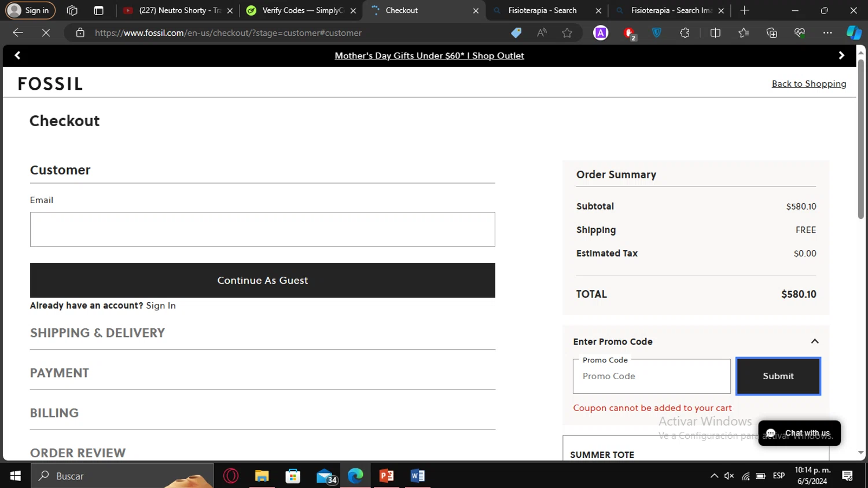Click the Back to Shopping link
Viewport: 868px width, 488px height.
pos(809,84)
